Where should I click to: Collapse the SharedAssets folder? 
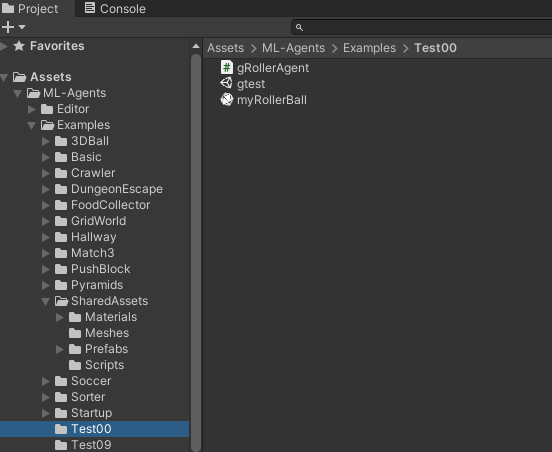click(x=46, y=301)
